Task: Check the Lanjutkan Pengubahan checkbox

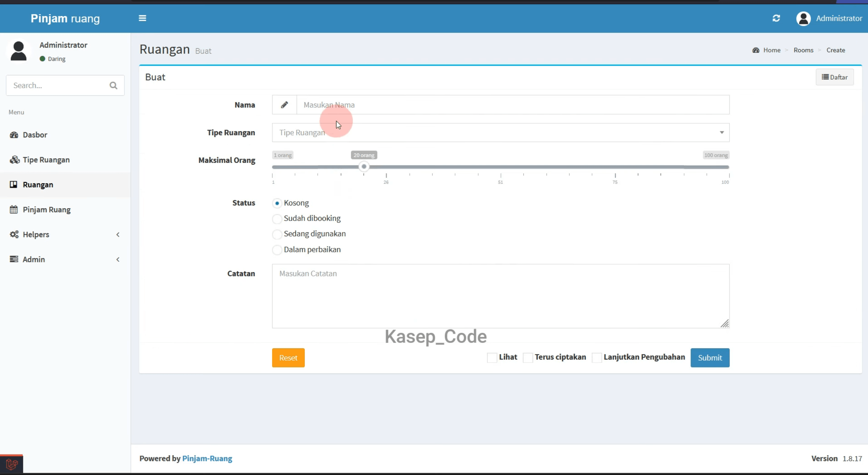Action: tap(597, 358)
